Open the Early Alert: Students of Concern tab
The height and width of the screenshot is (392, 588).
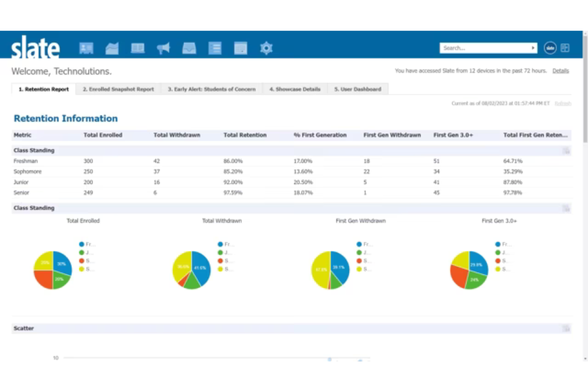point(211,89)
